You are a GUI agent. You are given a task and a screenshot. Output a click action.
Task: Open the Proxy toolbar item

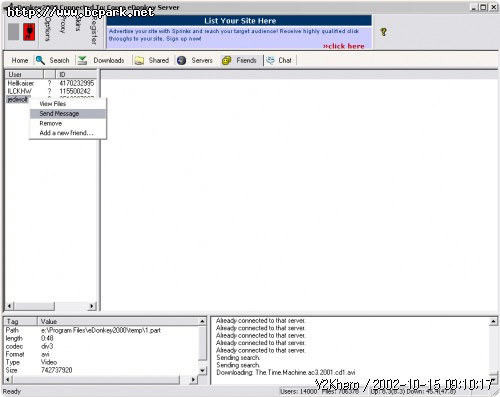point(62,25)
